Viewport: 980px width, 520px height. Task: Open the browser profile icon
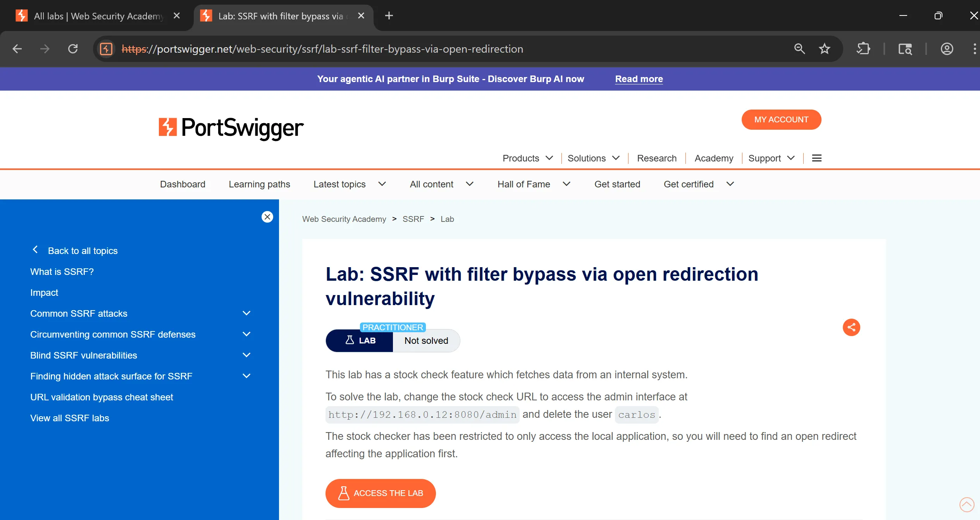947,49
